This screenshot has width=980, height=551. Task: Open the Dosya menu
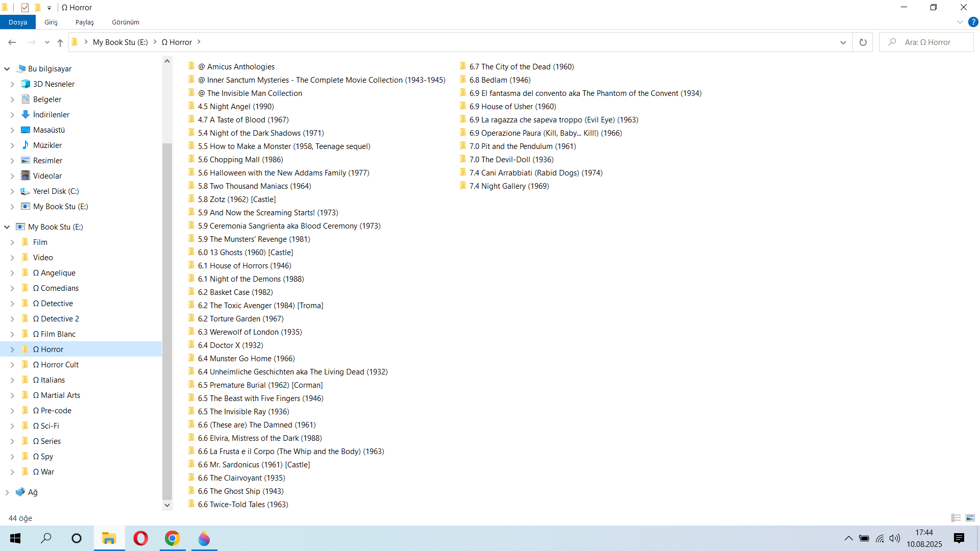18,22
